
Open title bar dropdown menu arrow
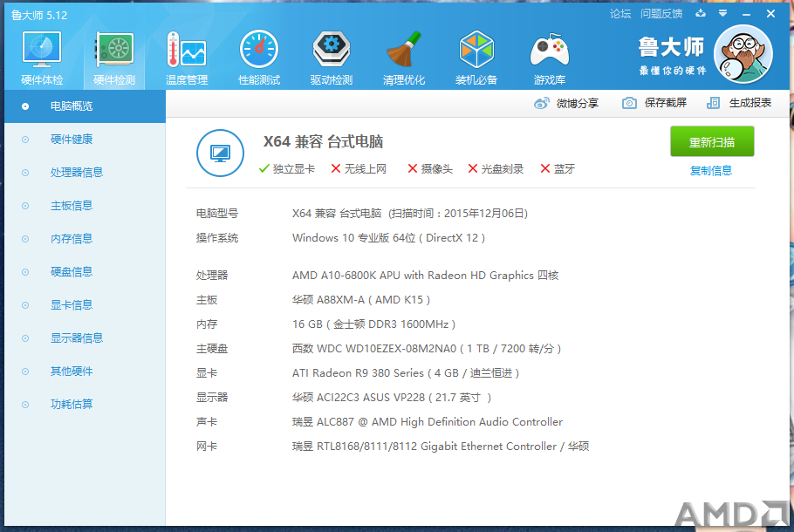pos(723,13)
